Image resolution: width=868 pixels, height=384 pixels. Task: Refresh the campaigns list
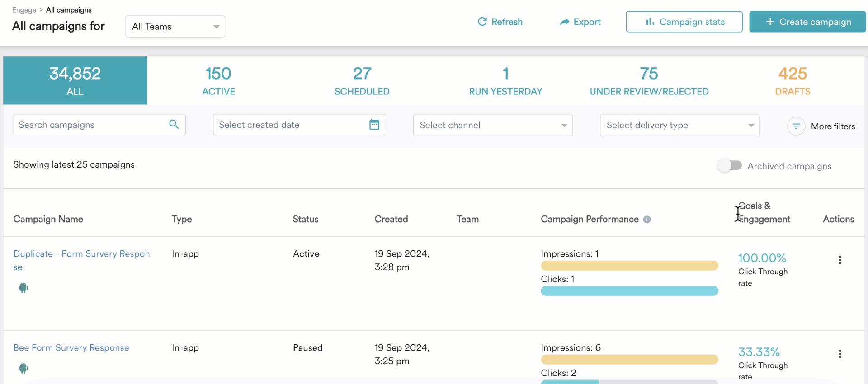pos(500,22)
